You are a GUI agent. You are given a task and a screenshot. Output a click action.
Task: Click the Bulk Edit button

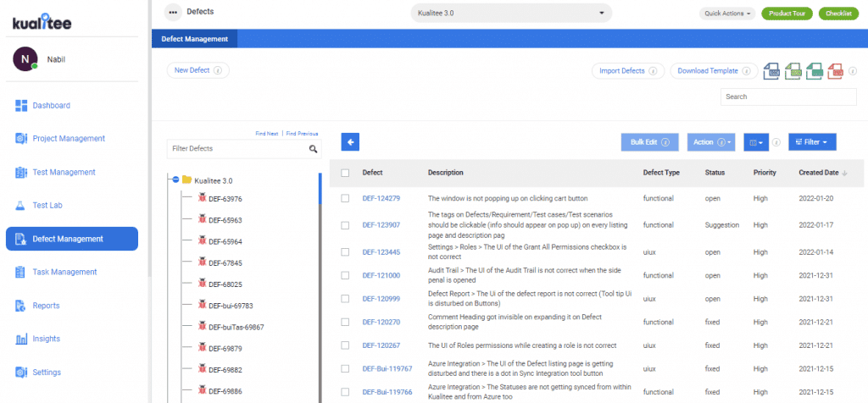click(x=650, y=142)
